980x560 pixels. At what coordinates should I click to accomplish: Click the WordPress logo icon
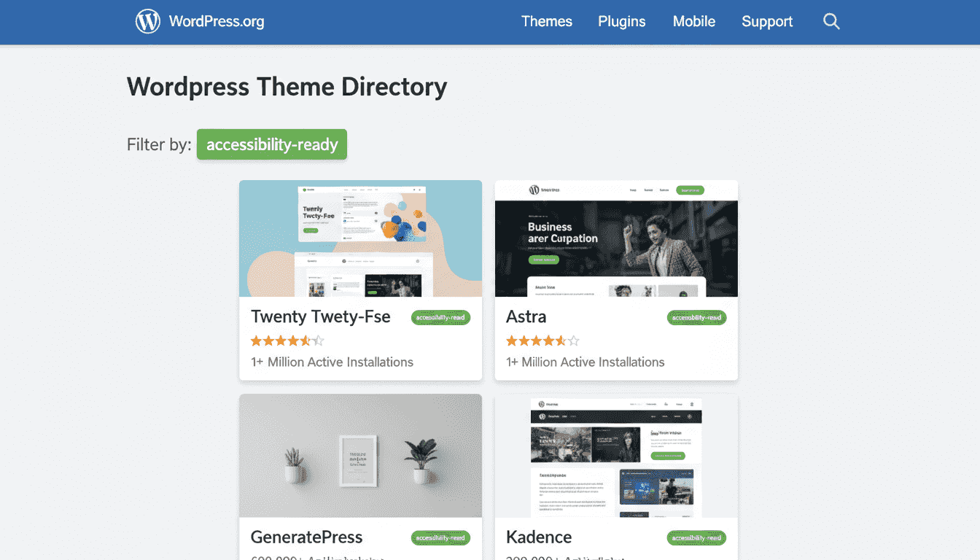148,21
